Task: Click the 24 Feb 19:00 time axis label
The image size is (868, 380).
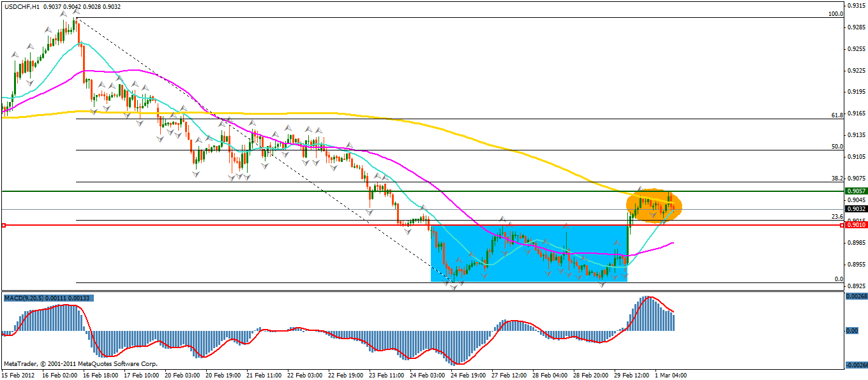Action: [468, 375]
